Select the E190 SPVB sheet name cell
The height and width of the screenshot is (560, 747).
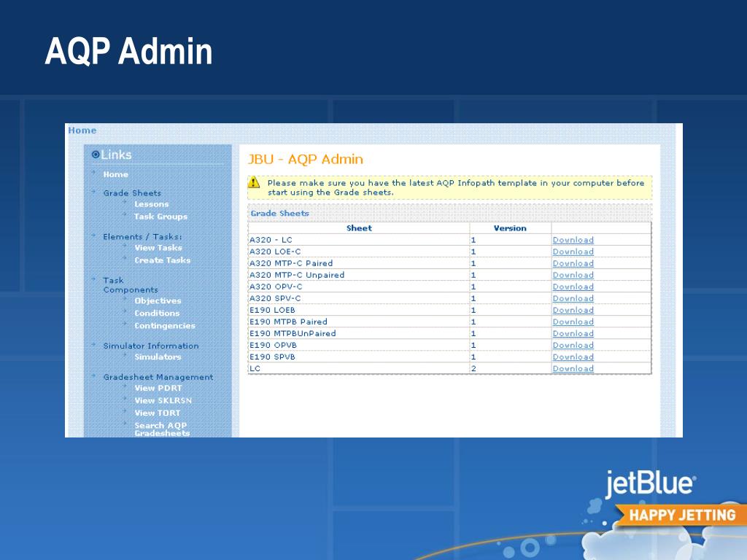(359, 357)
